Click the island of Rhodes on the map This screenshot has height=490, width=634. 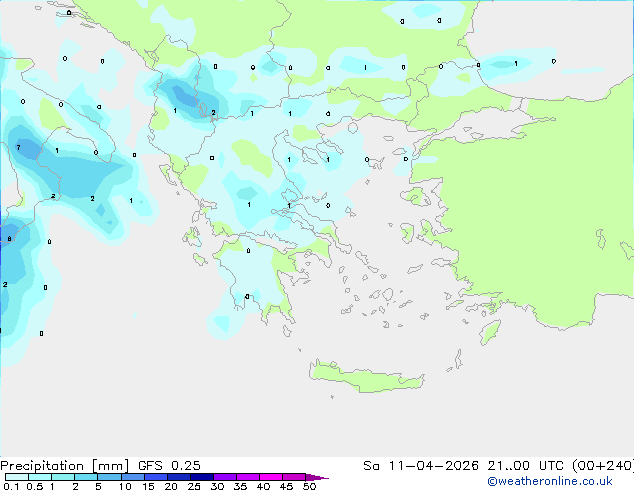click(x=490, y=332)
